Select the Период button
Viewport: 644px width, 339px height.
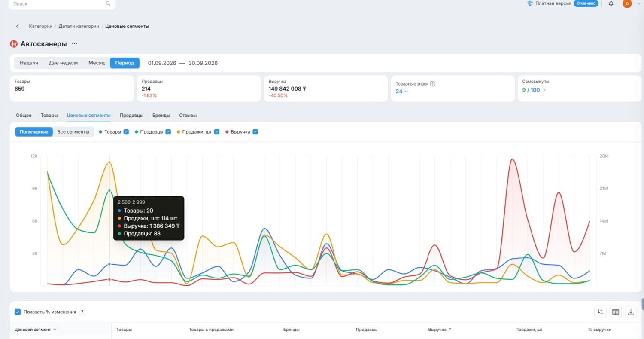125,63
